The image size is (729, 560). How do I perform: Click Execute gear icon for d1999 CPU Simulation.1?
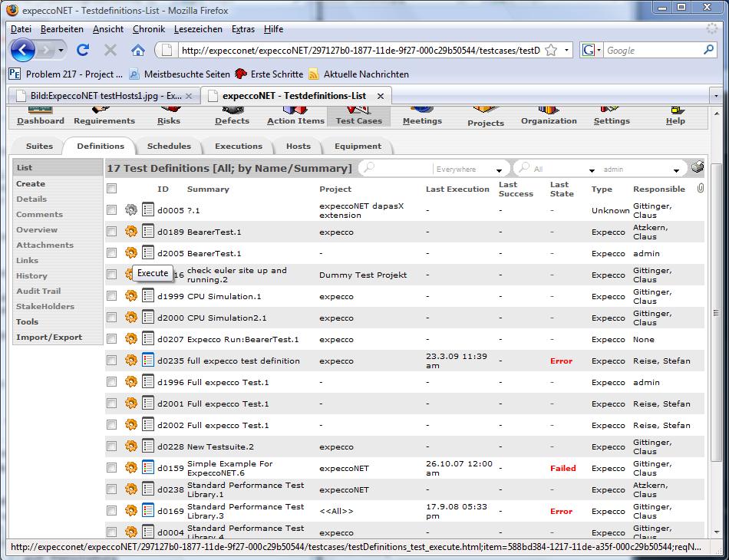tap(131, 296)
